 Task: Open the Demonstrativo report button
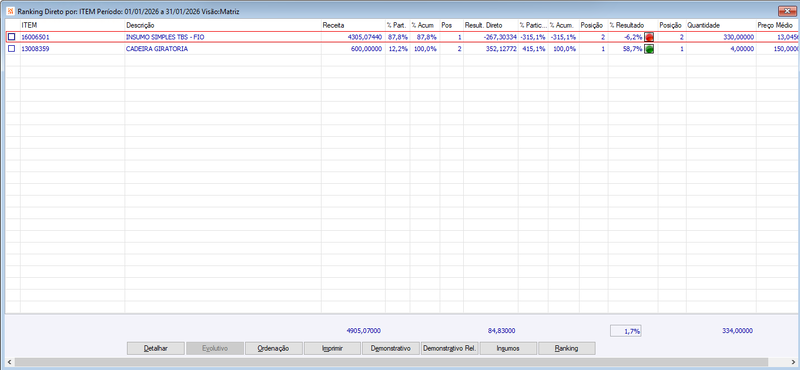tap(391, 348)
